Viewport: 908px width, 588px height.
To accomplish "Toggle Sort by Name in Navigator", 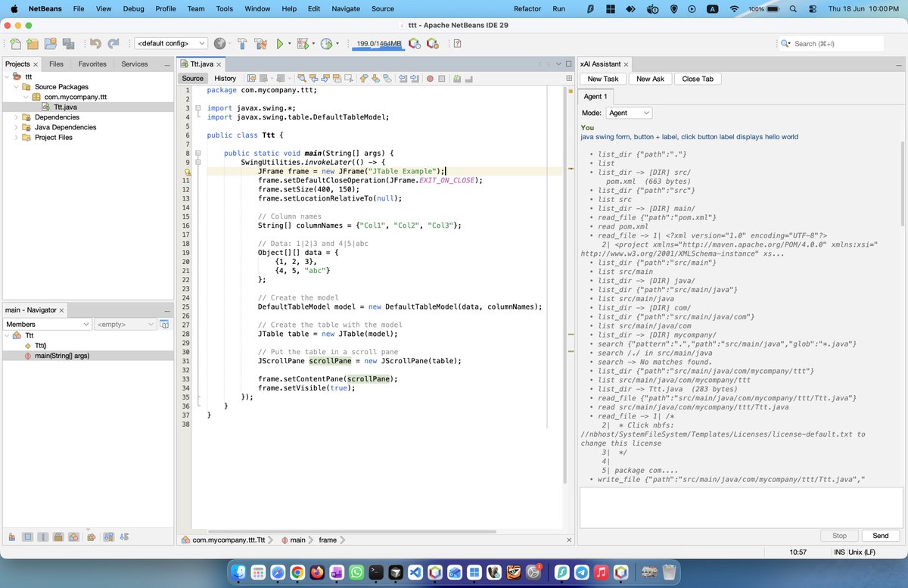I will click(x=109, y=537).
